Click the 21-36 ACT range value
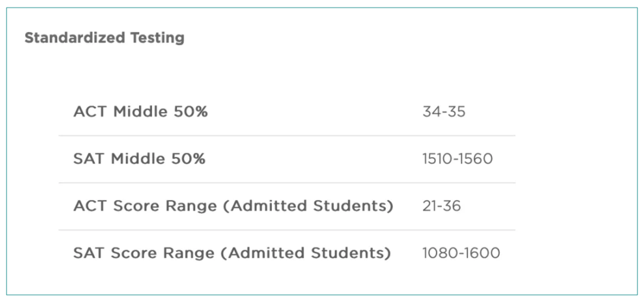The width and height of the screenshot is (644, 302). [x=441, y=206]
